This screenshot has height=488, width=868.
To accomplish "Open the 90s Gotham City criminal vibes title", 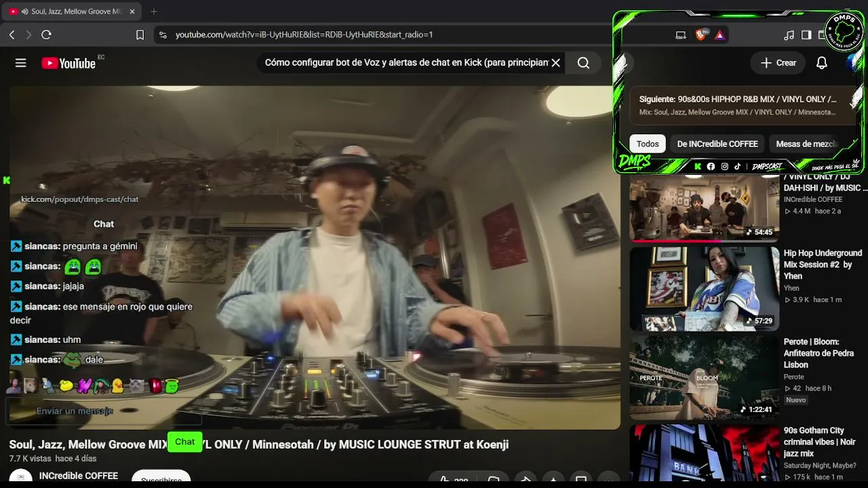I will (819, 442).
